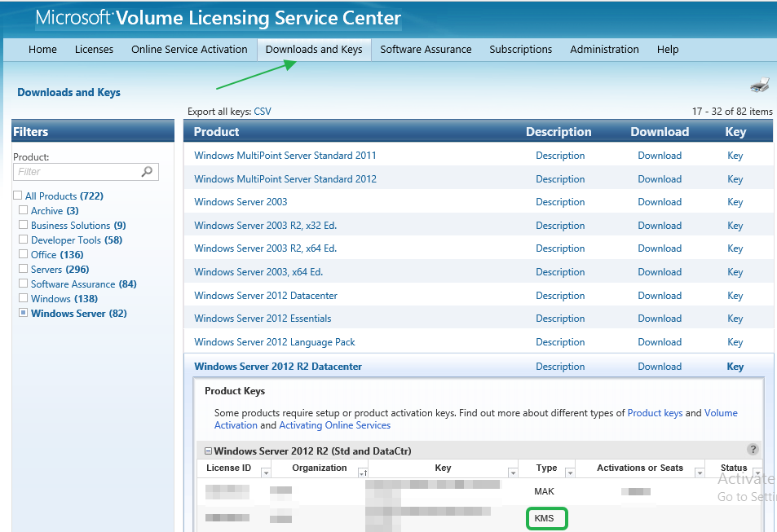
Task: Check the Developer Tools checkbox
Action: point(23,240)
